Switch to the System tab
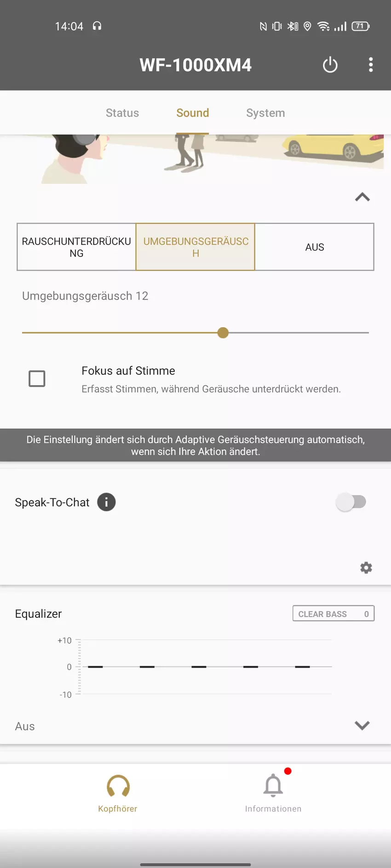 click(x=265, y=113)
